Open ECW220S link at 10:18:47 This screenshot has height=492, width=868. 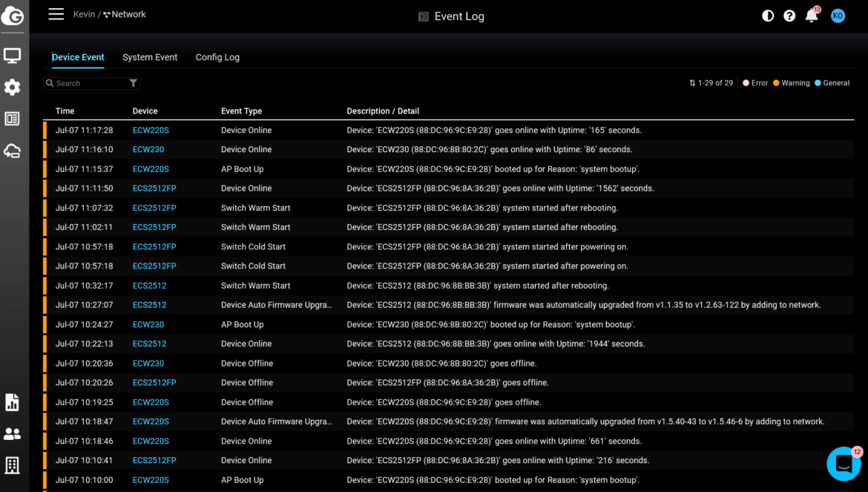[x=151, y=422]
